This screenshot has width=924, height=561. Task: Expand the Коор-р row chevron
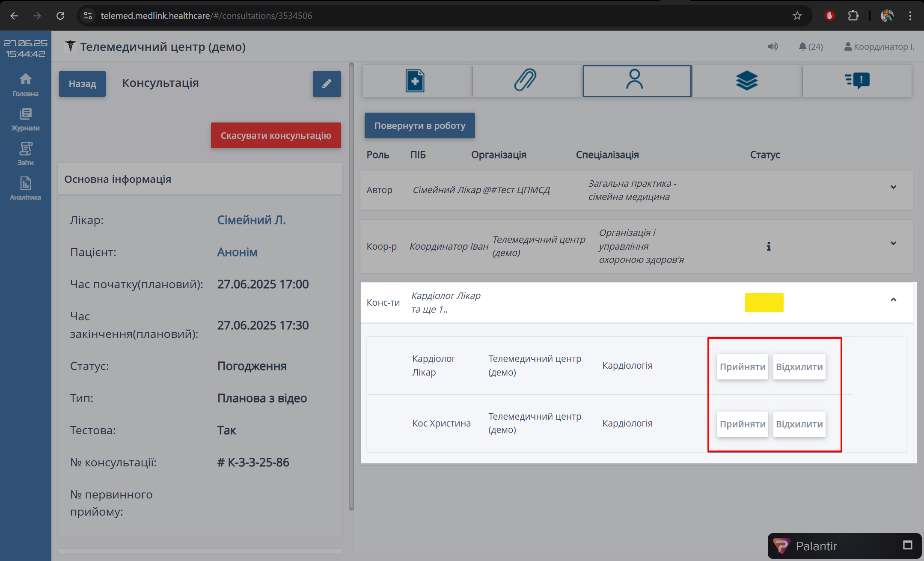[893, 244]
